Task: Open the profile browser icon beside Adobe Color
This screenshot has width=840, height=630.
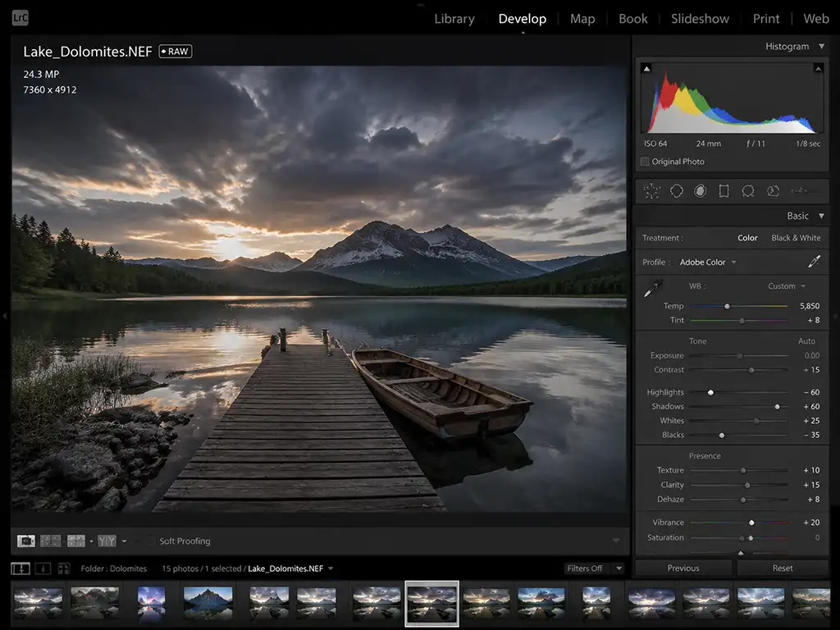Action: (814, 262)
